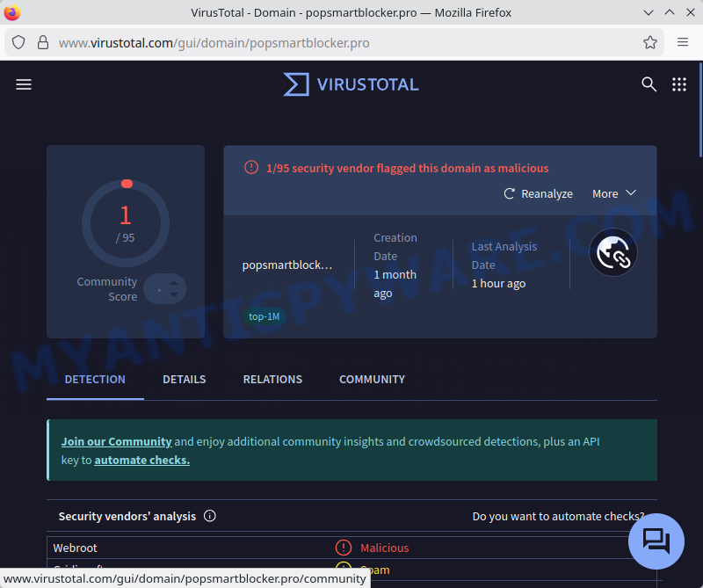The image size is (703, 588).
Task: Click the domain globe link icon
Action: (612, 253)
